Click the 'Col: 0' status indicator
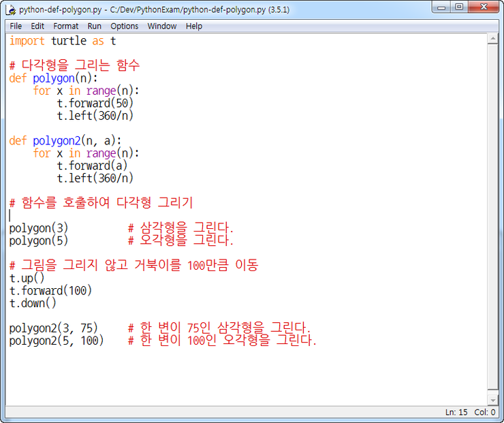 click(x=485, y=412)
